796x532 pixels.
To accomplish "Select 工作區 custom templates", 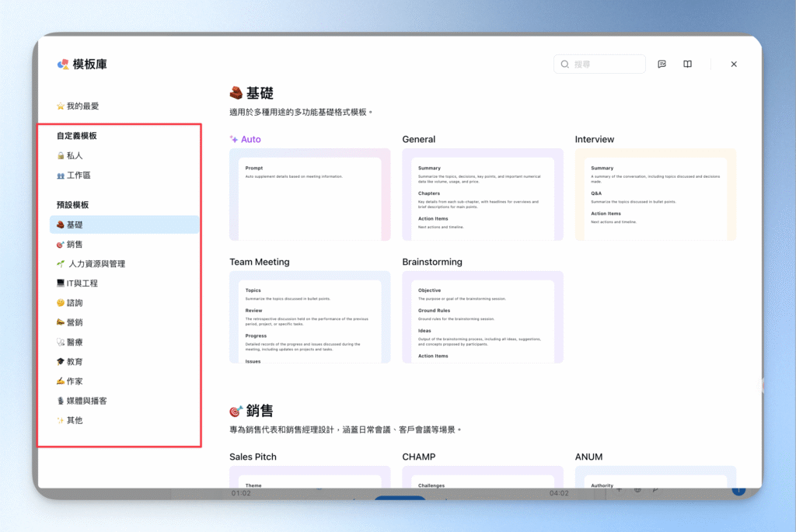I will point(74,176).
